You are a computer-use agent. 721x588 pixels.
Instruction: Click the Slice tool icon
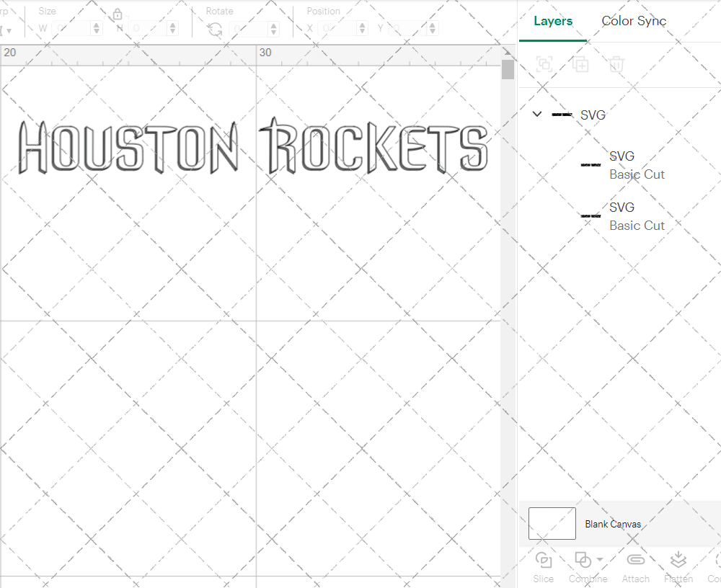pyautogui.click(x=544, y=560)
